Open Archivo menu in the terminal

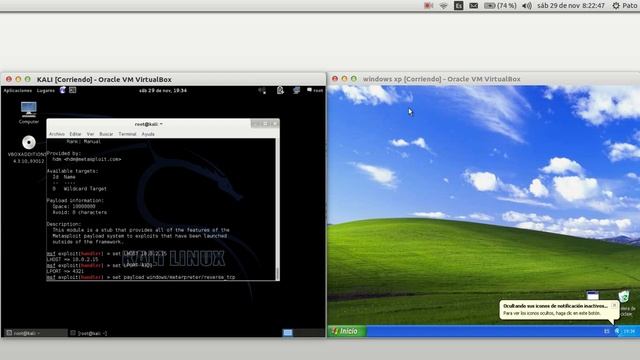57,134
